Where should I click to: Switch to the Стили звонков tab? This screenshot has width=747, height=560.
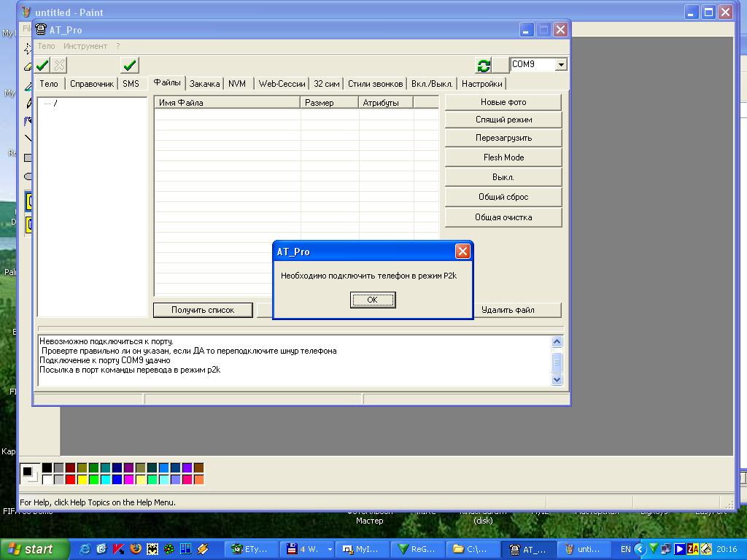[376, 84]
